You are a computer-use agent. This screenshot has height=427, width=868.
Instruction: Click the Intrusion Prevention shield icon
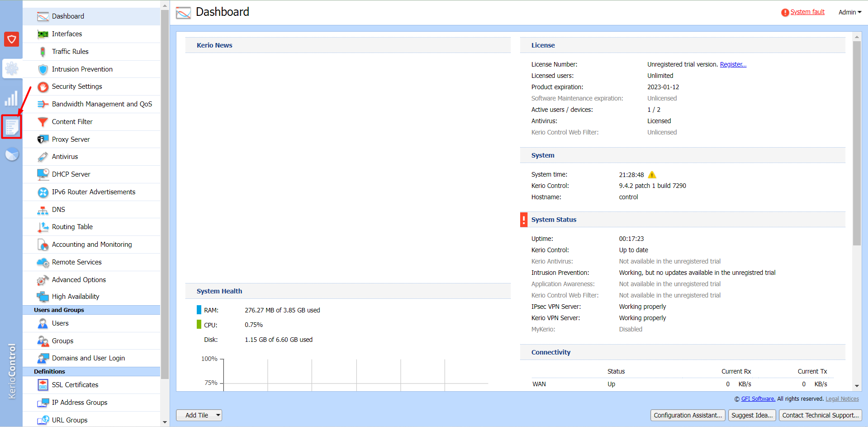43,69
